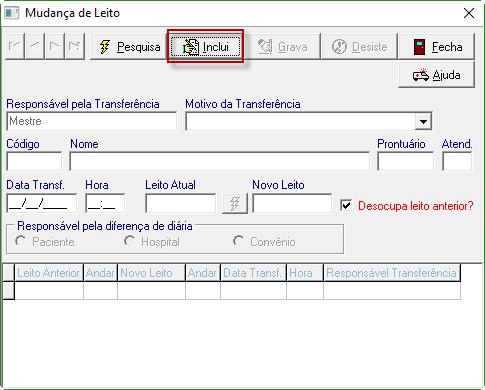
Task: Select the first grid row selector
Action: (9, 291)
